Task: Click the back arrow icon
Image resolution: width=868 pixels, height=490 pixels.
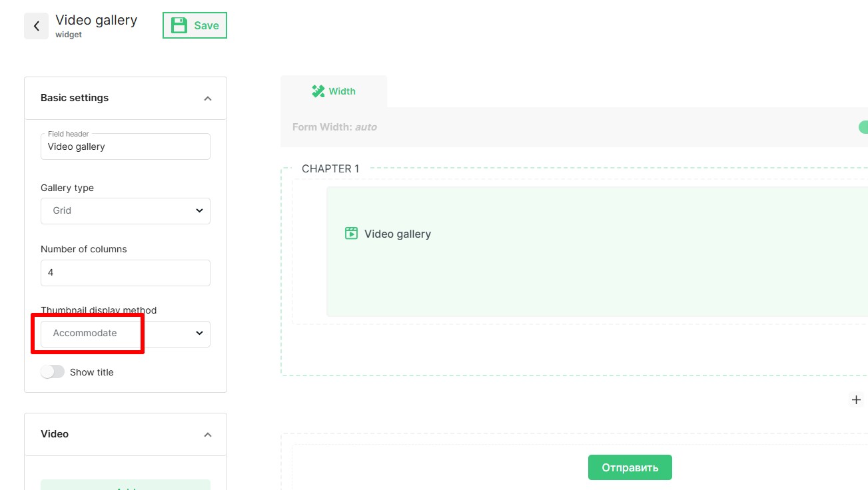Action: coord(36,26)
